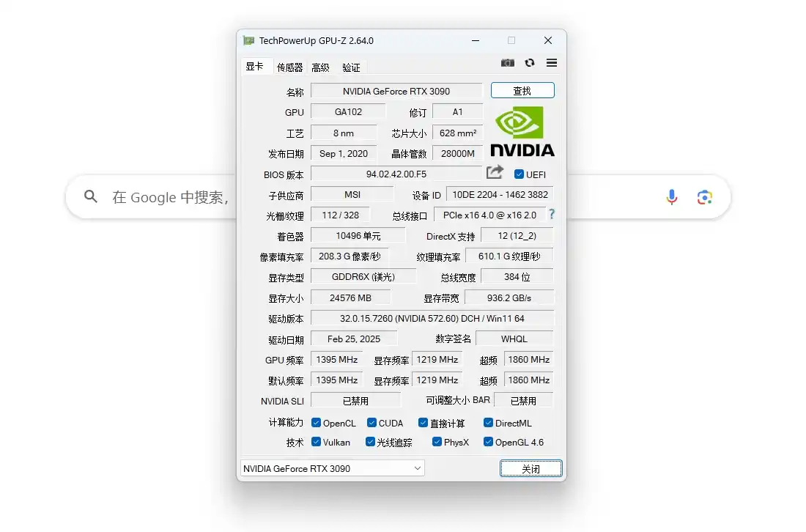The image size is (806, 532).
Task: Toggle the 光线追踪 checkbox
Action: 370,442
